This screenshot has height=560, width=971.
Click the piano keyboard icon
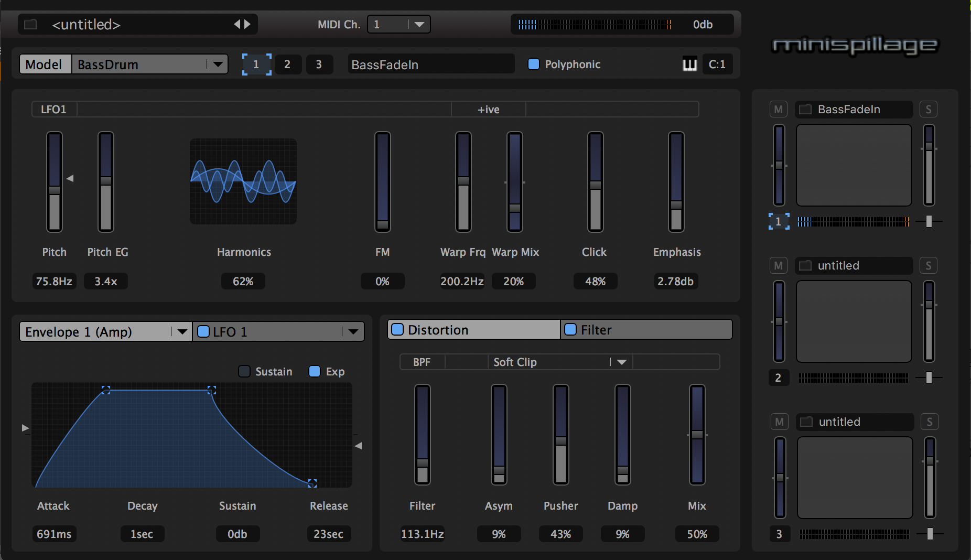pos(689,64)
